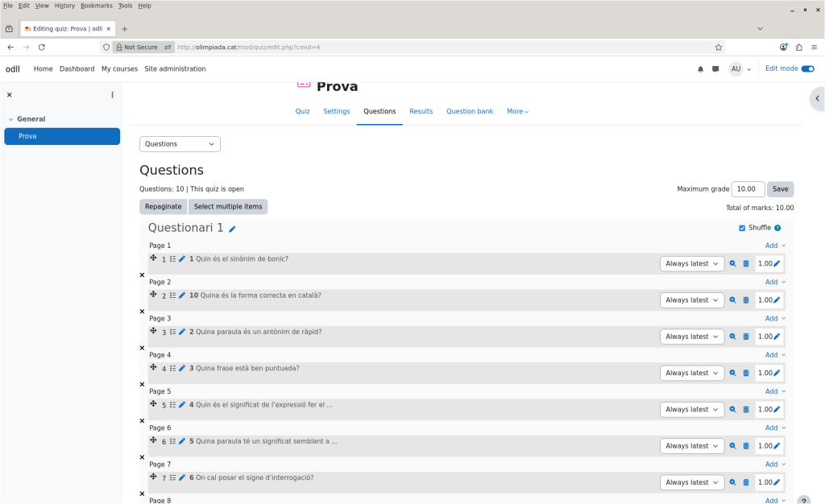
Task: Edit the Questionari 1 heading with pencil
Action: [x=232, y=229]
